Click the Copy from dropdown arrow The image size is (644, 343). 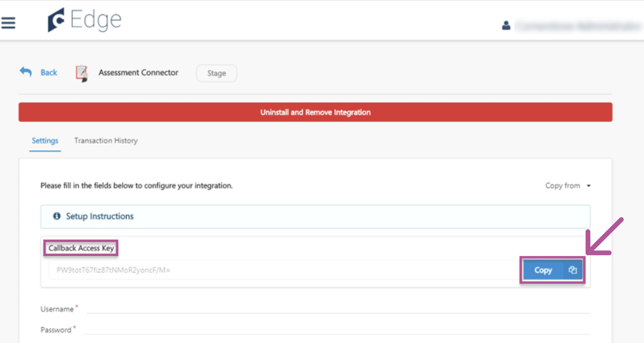589,186
